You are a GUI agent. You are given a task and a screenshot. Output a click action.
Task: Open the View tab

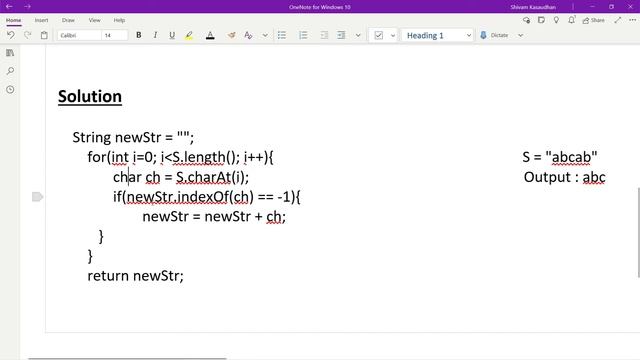(x=94, y=20)
